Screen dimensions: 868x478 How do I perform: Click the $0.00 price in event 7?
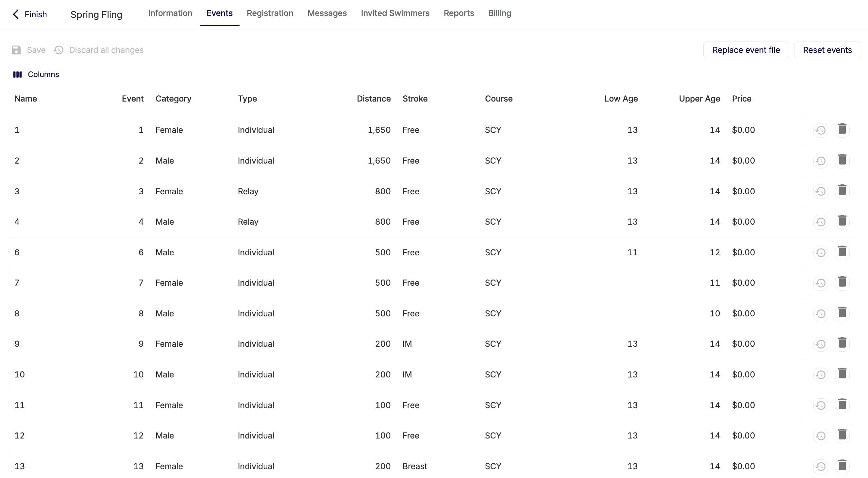743,283
